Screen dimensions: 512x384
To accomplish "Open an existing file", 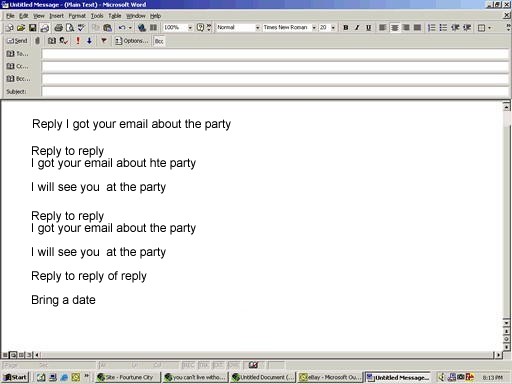I will tap(21, 28).
